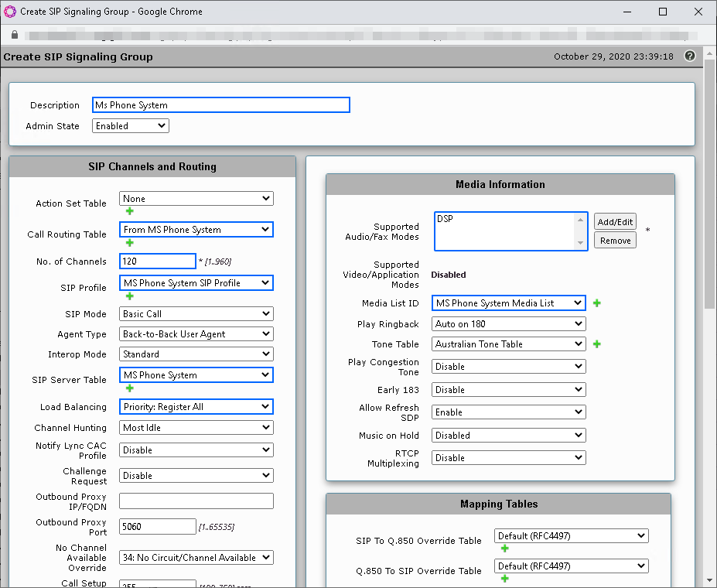This screenshot has width=717, height=588.
Task: Click page scrollbar up arrow
Action: tap(710, 53)
